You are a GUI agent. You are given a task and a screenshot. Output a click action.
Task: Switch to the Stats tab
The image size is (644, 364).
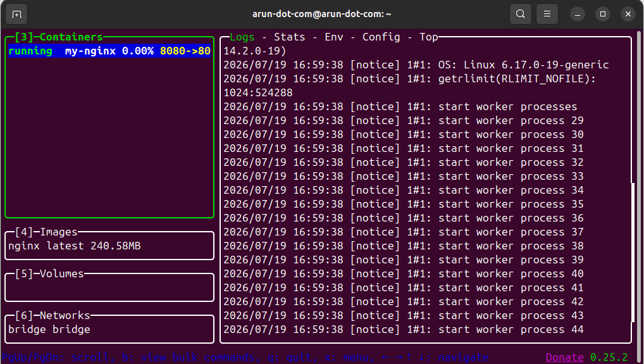290,37
